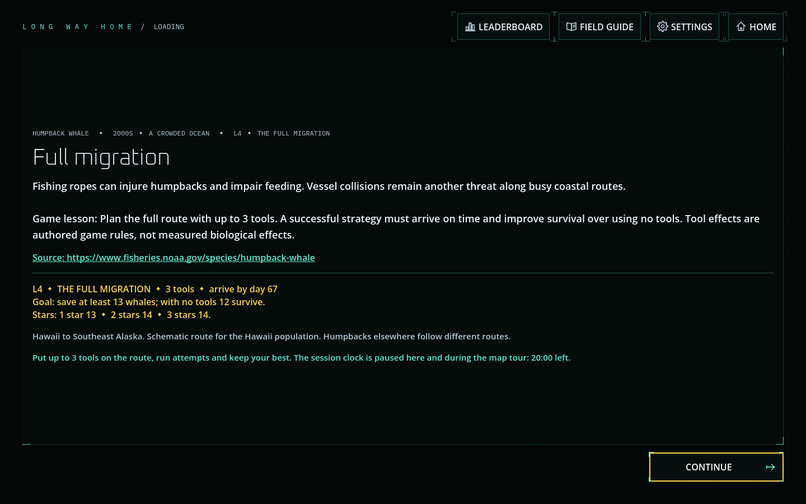806x504 pixels.
Task: Click the 'Game lesson' paragraph
Action: coord(396,227)
